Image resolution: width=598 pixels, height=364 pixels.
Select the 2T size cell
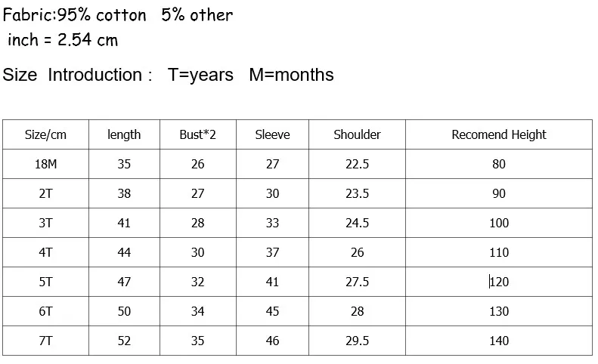coord(45,193)
